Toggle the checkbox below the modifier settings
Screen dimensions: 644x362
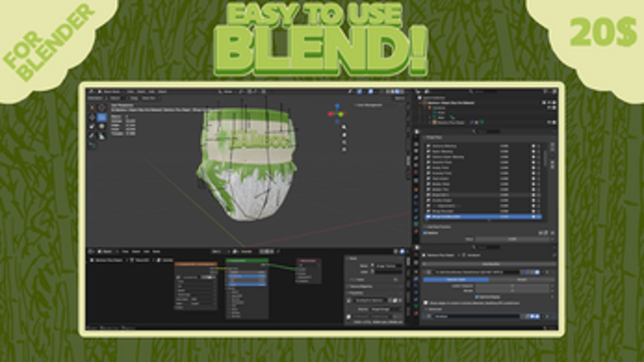tap(426, 303)
